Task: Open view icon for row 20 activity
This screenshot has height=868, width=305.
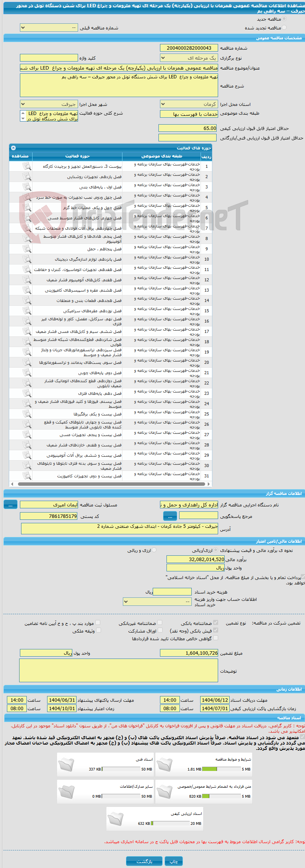Action: pyautogui.click(x=26, y=362)
